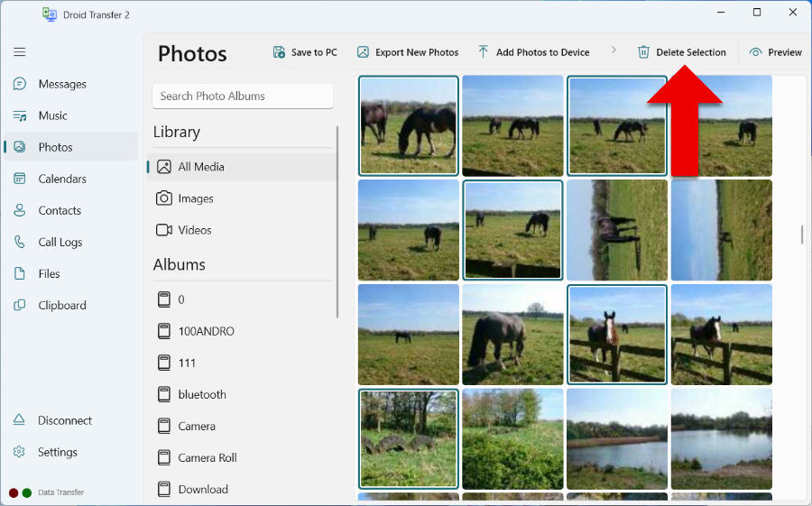
Task: Click Delete Selection label
Action: click(x=691, y=52)
